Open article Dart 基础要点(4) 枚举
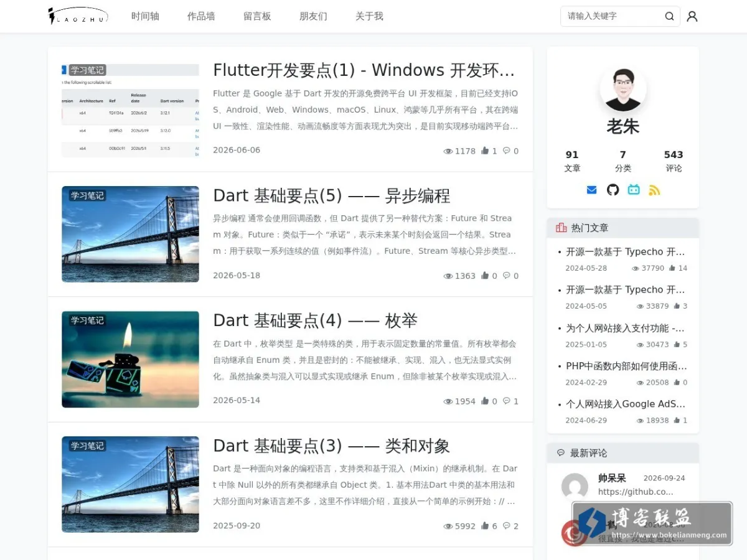 [315, 321]
